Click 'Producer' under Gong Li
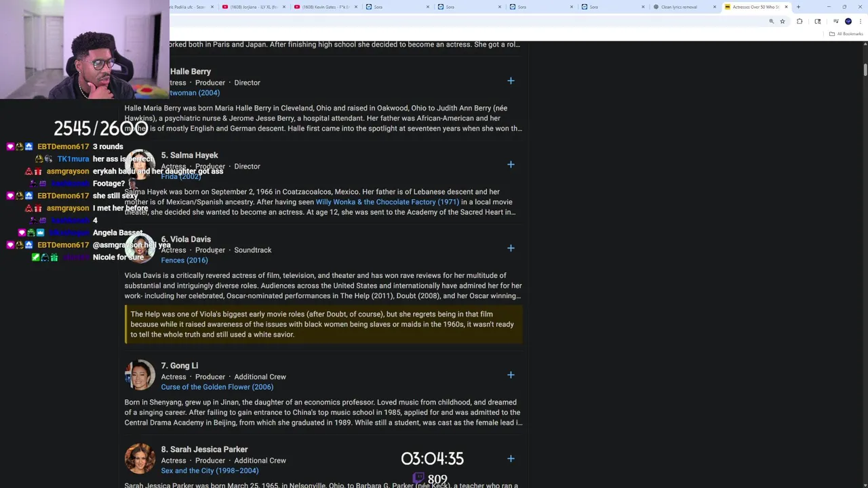 click(x=210, y=377)
